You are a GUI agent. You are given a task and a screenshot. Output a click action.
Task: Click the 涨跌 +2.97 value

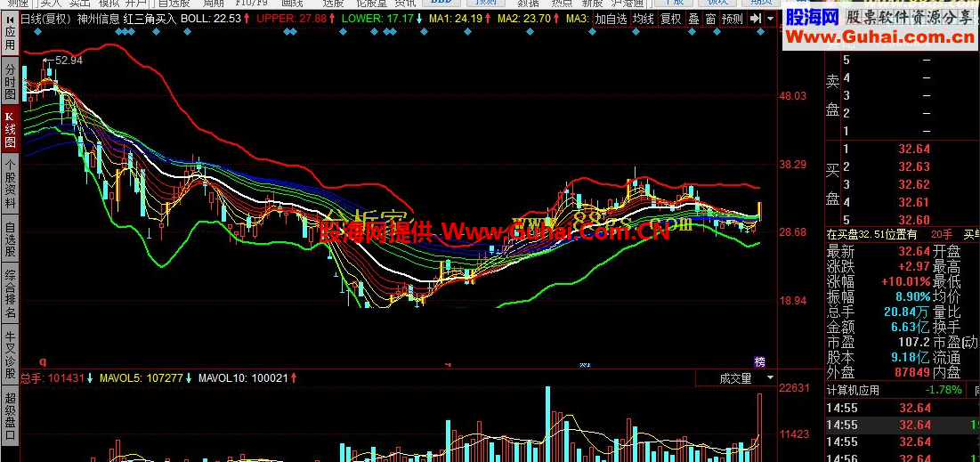tap(914, 265)
